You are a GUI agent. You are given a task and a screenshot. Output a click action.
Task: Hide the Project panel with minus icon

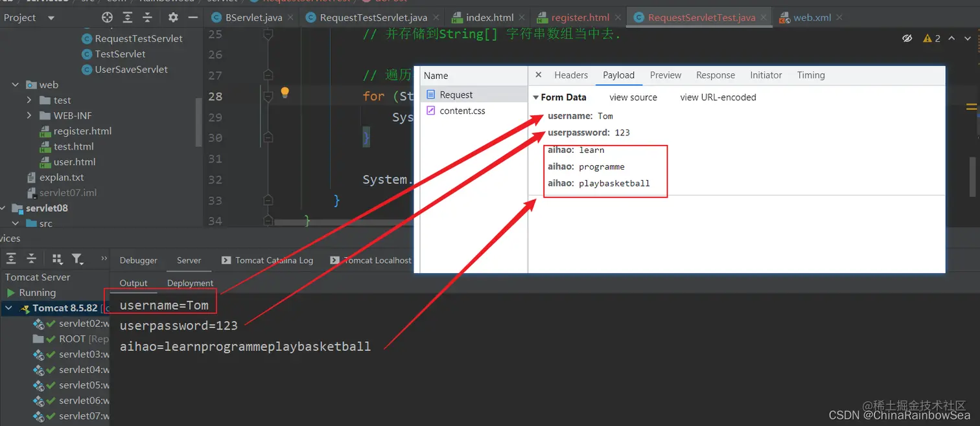192,17
